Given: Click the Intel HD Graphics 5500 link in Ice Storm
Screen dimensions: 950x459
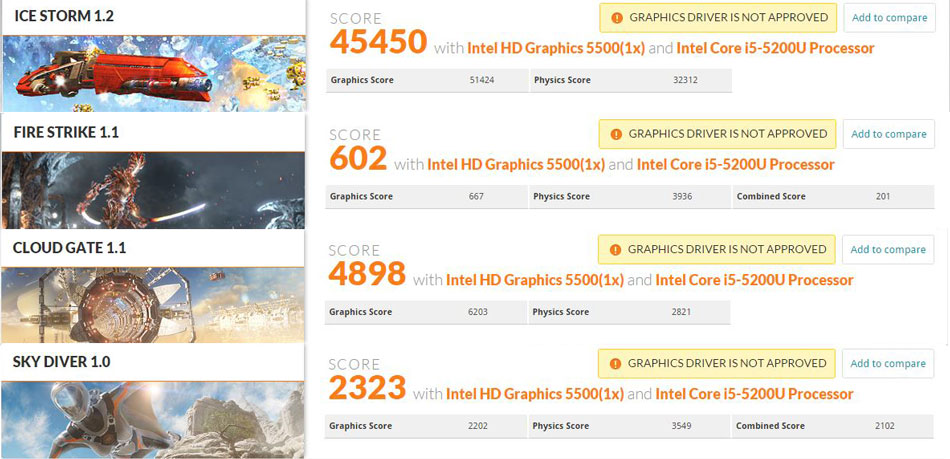Looking at the screenshot, I should coord(556,48).
